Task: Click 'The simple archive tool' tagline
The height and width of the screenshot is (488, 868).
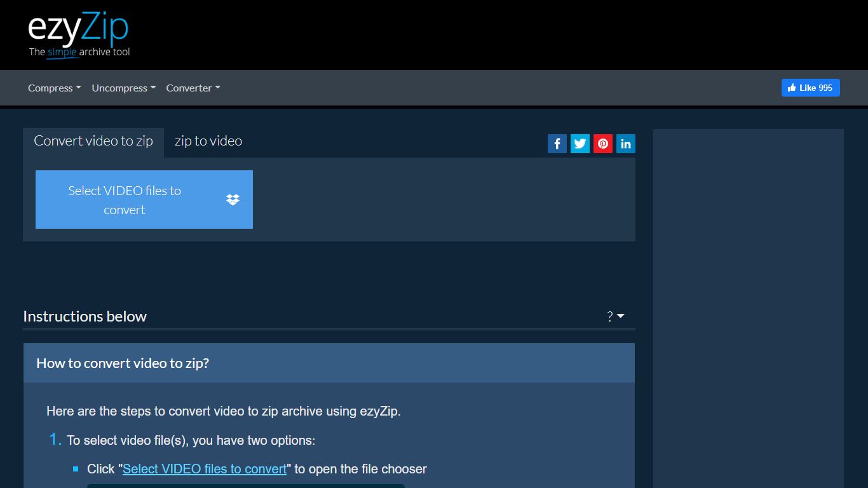Action: [x=79, y=52]
